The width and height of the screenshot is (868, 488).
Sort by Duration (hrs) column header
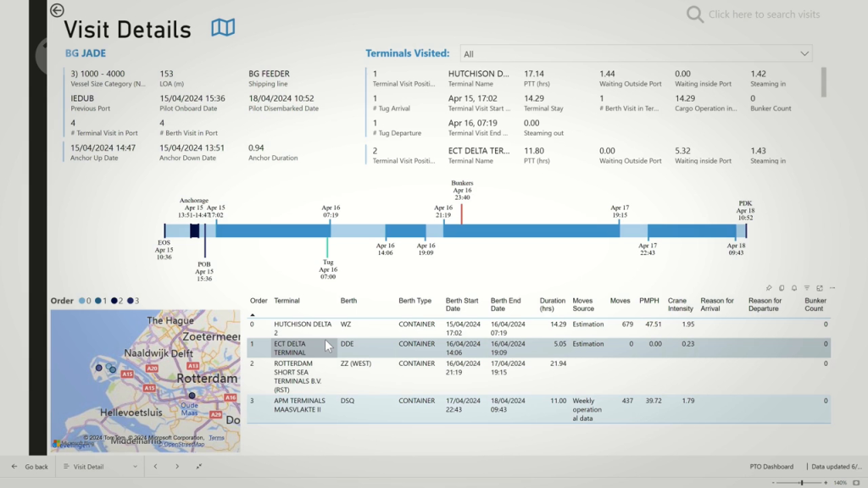[553, 305]
